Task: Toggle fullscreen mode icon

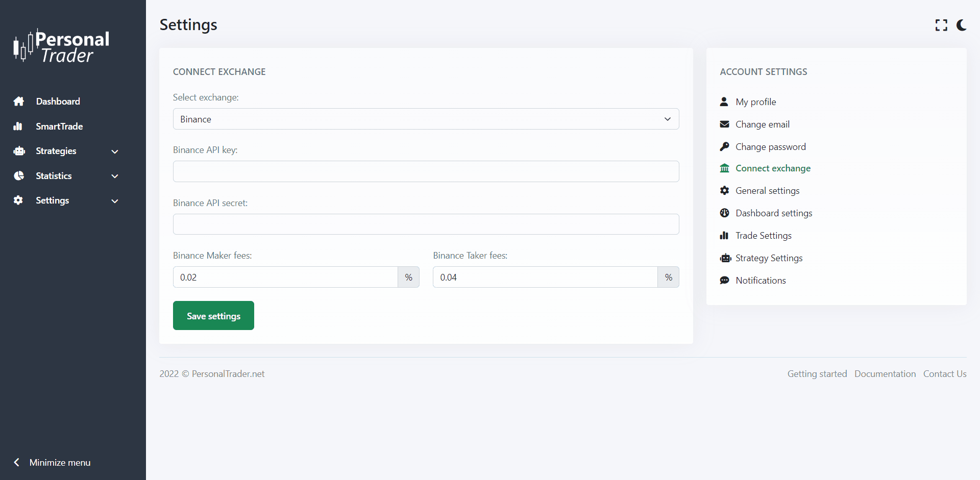Action: 941,25
